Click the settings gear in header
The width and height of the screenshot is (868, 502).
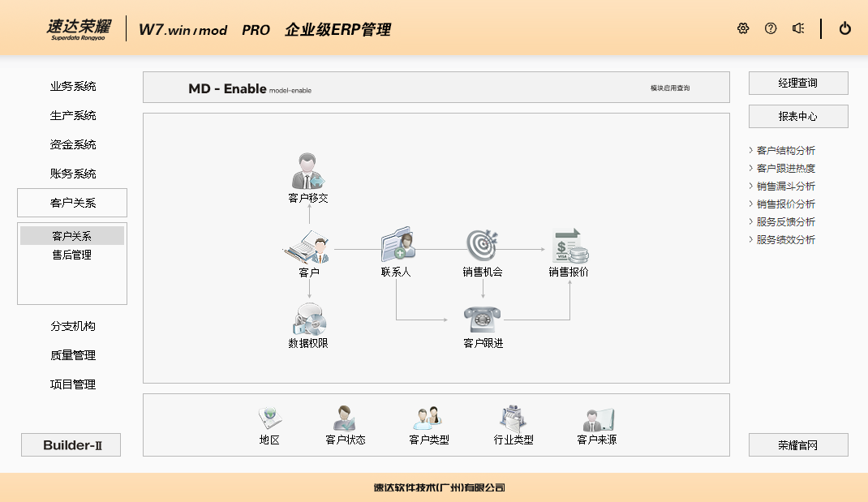click(x=743, y=28)
